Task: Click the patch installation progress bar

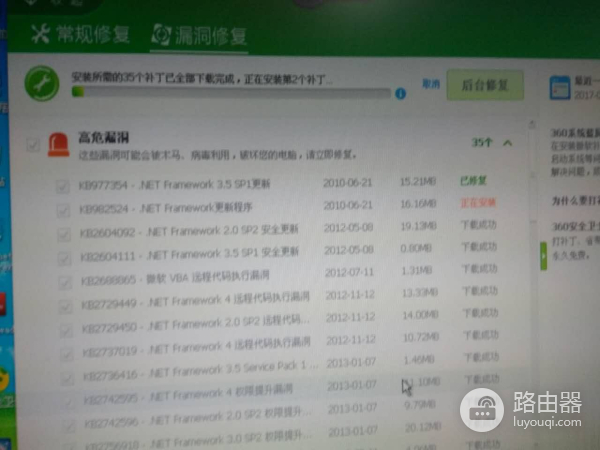Action: tap(231, 93)
